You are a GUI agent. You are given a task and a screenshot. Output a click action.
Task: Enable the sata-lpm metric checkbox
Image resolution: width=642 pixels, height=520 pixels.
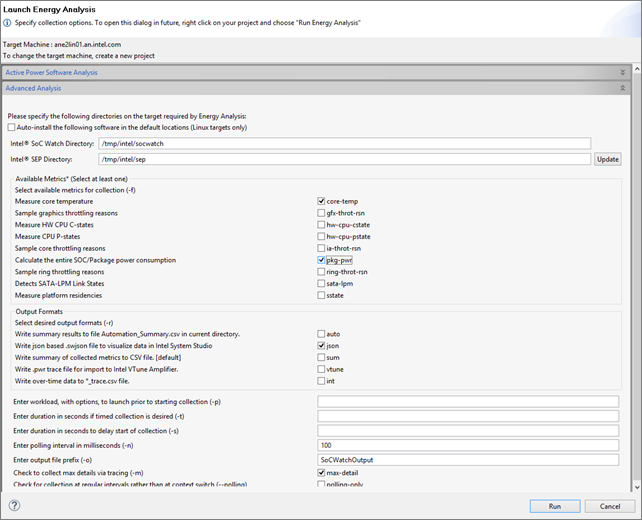(322, 284)
